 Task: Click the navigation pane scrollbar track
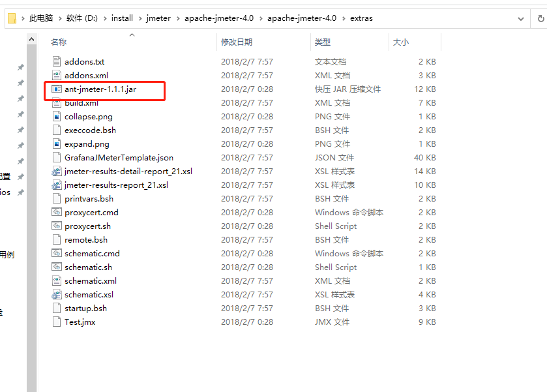pos(32,218)
